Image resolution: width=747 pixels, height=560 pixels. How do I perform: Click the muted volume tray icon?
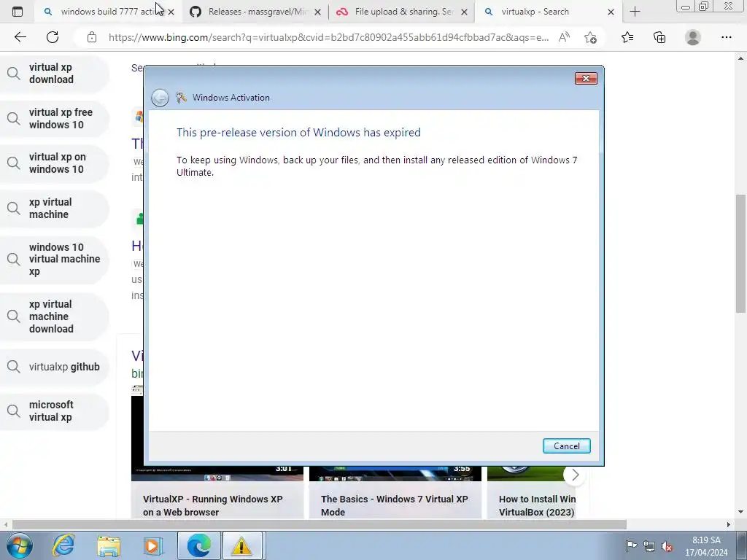pyautogui.click(x=667, y=546)
